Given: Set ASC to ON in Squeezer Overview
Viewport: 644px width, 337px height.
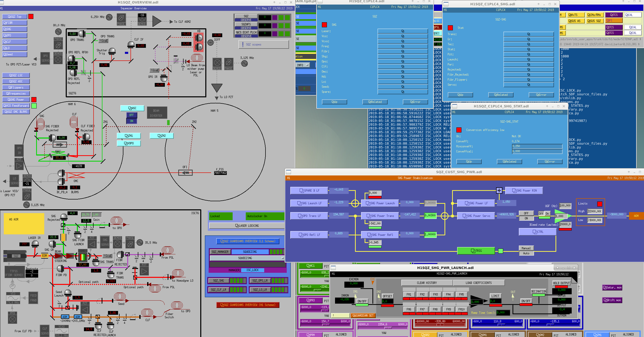Looking at the screenshot, I should (x=132, y=121).
